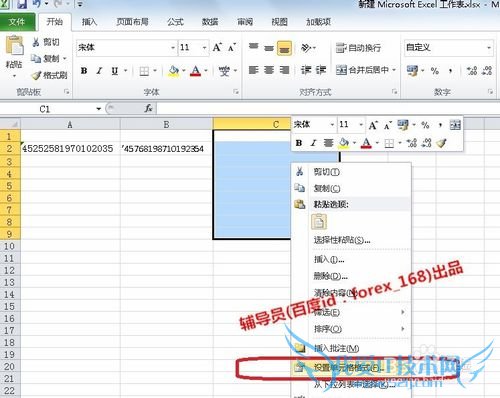Click mini toolbar format painter brush
The image size is (500, 398).
point(442,143)
